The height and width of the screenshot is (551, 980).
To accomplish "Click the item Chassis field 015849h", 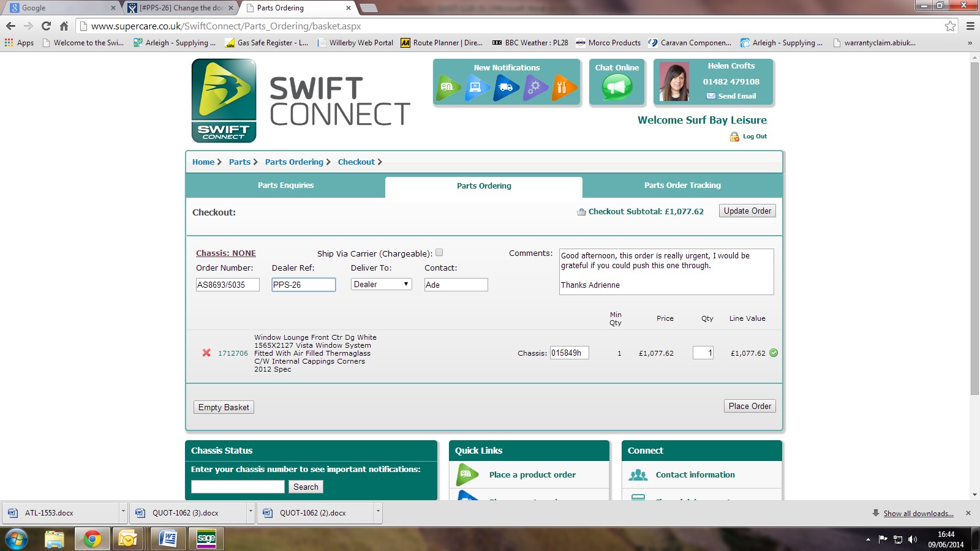I will point(570,353).
